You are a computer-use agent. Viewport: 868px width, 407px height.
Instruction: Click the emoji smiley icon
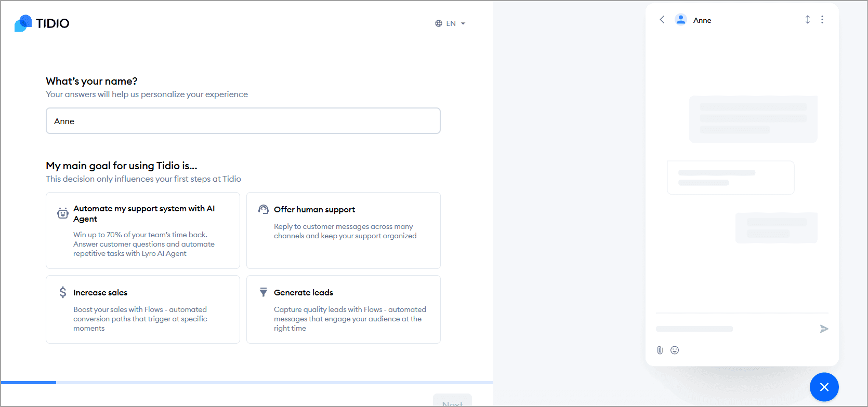pos(675,350)
